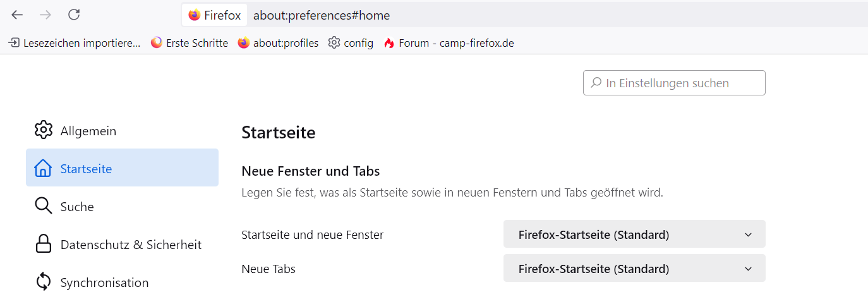Click the 'In Einstellungen suchen' search field
This screenshot has width=868, height=304.
coord(674,83)
